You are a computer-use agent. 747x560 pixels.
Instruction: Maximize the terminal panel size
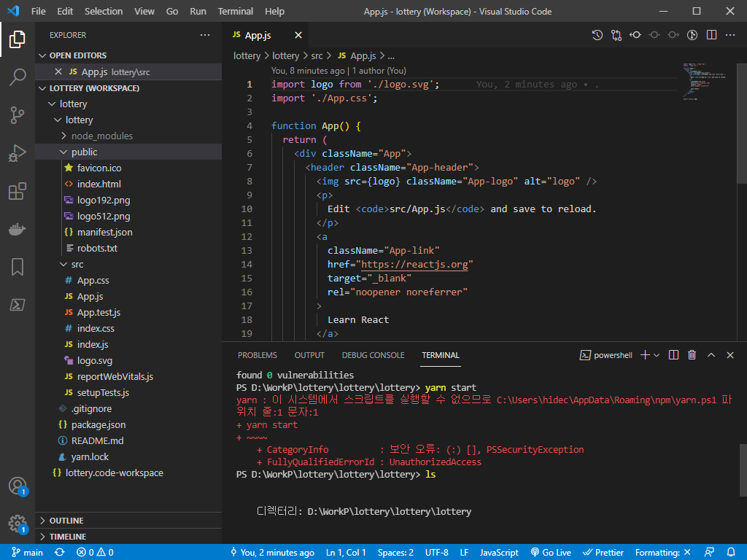click(x=711, y=355)
